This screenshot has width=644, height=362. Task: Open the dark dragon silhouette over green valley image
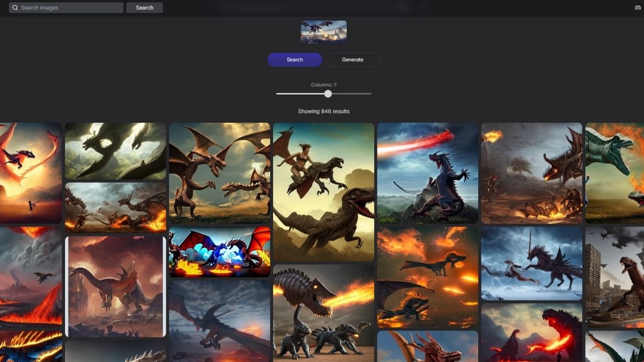pos(115,151)
